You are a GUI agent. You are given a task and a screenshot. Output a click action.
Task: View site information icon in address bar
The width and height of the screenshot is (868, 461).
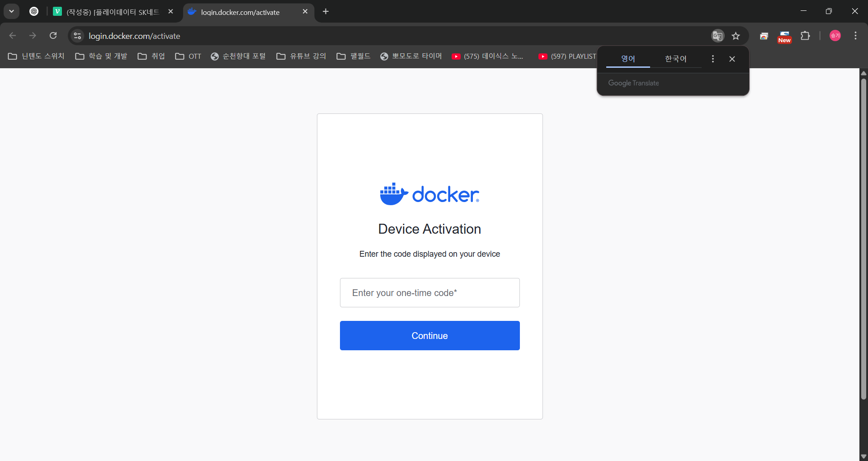77,36
